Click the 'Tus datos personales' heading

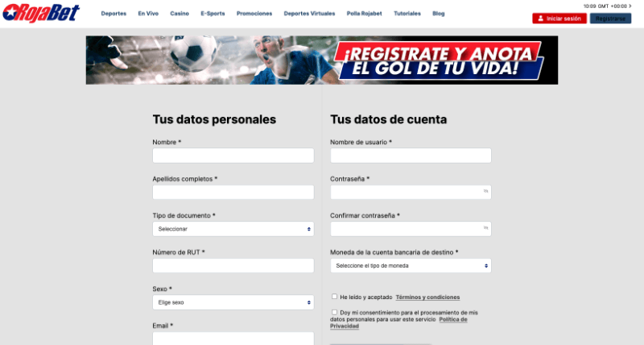[x=214, y=119]
